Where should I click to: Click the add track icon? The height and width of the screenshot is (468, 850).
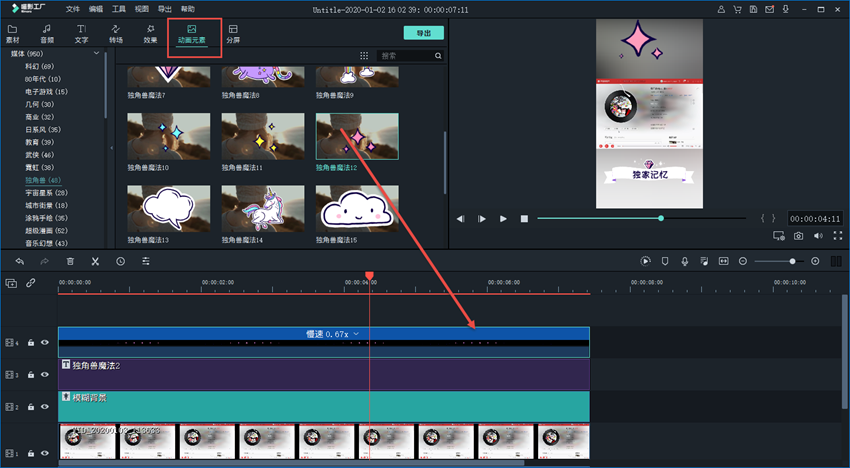[x=11, y=283]
